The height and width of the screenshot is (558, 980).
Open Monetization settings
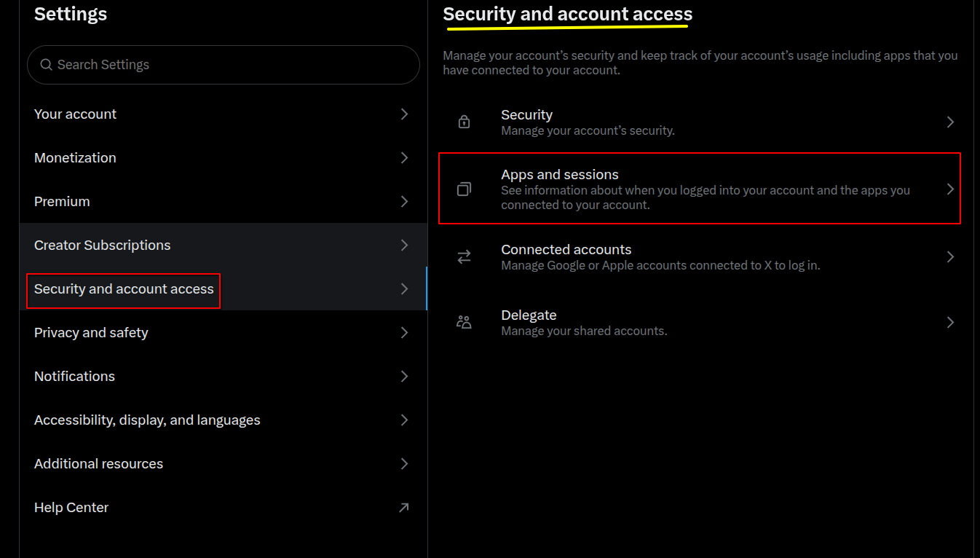coord(75,157)
